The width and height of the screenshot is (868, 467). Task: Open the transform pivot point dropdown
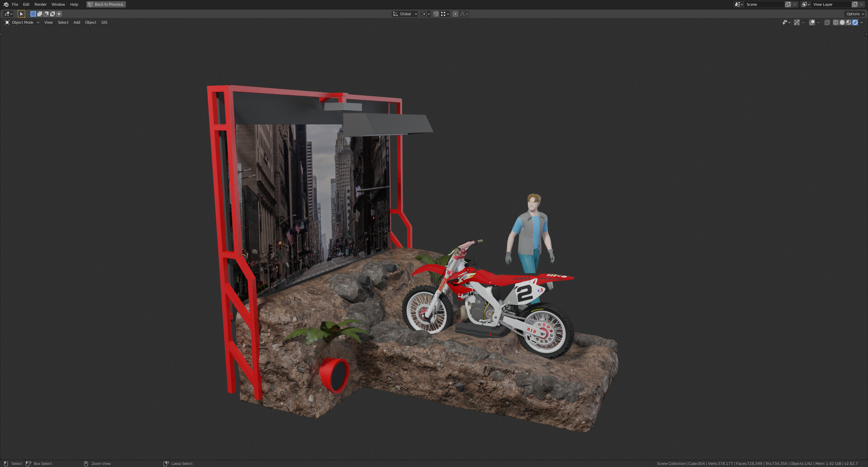[424, 14]
